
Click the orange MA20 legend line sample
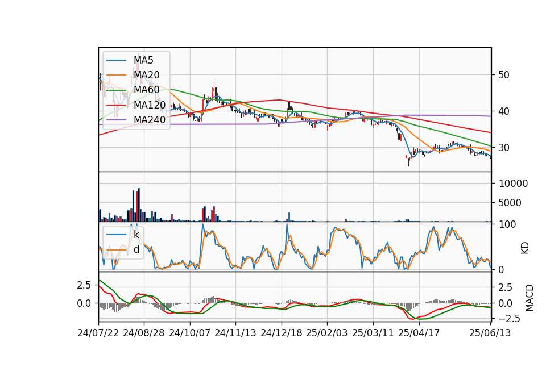116,75
